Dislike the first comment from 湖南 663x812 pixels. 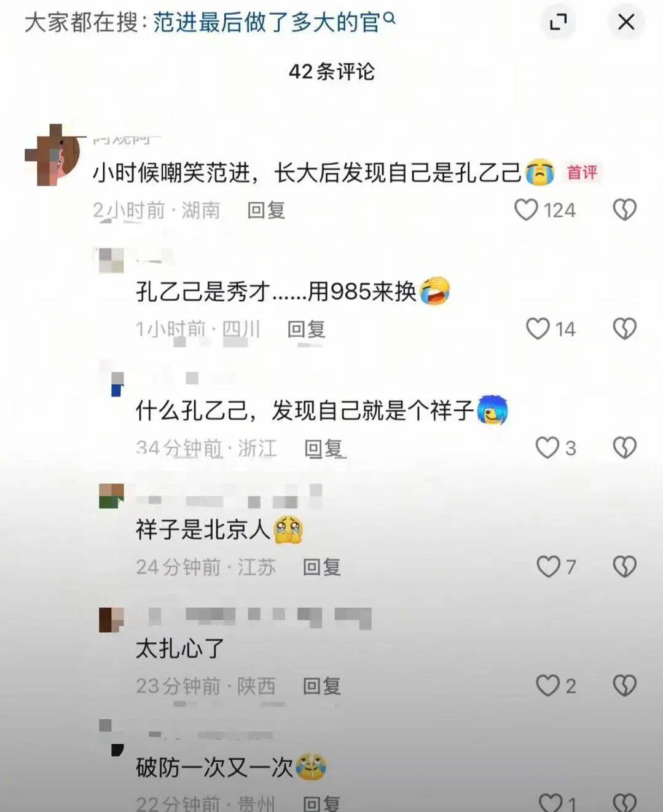[624, 210]
